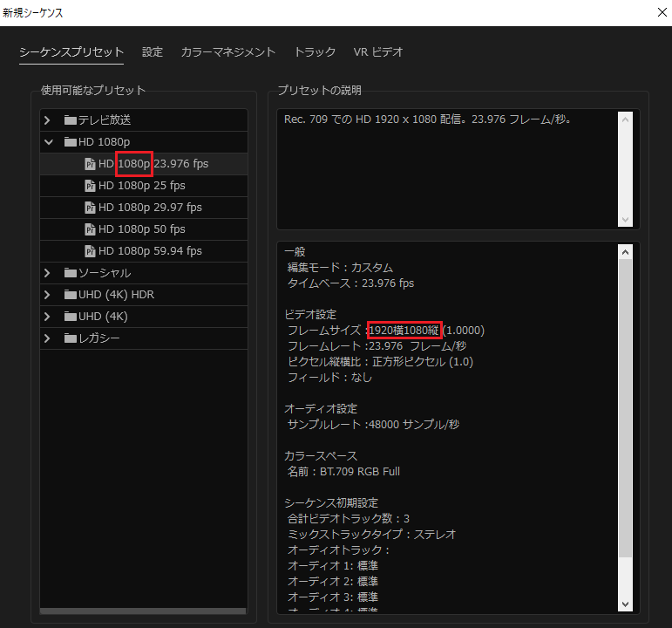Choose the HD 1080p 29.97 fps preset
This screenshot has width=672, height=628.
pos(144,208)
